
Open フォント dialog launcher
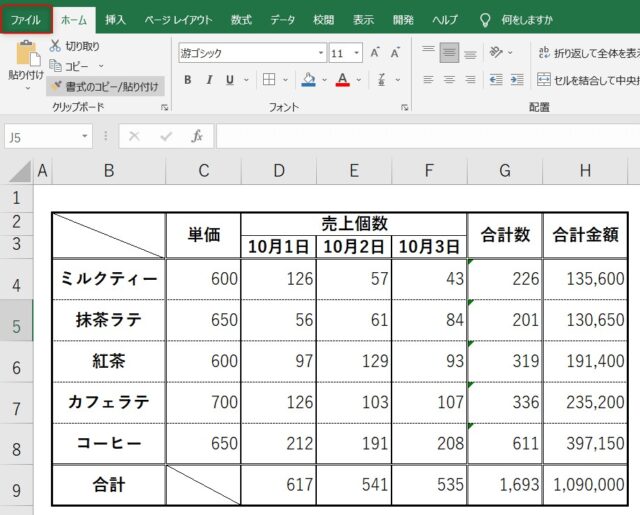(x=404, y=107)
